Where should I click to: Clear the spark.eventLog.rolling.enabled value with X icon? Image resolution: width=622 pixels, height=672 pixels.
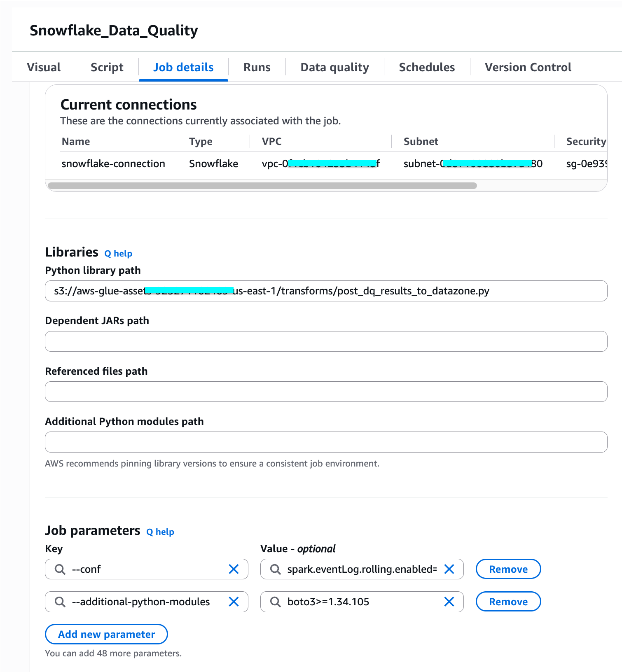(x=449, y=569)
